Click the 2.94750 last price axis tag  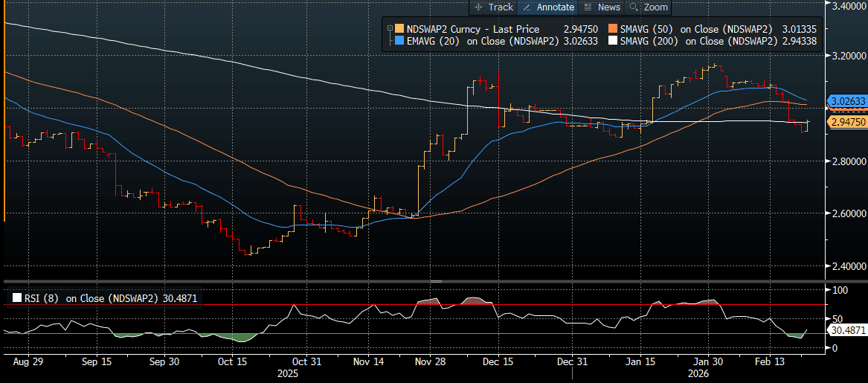847,122
